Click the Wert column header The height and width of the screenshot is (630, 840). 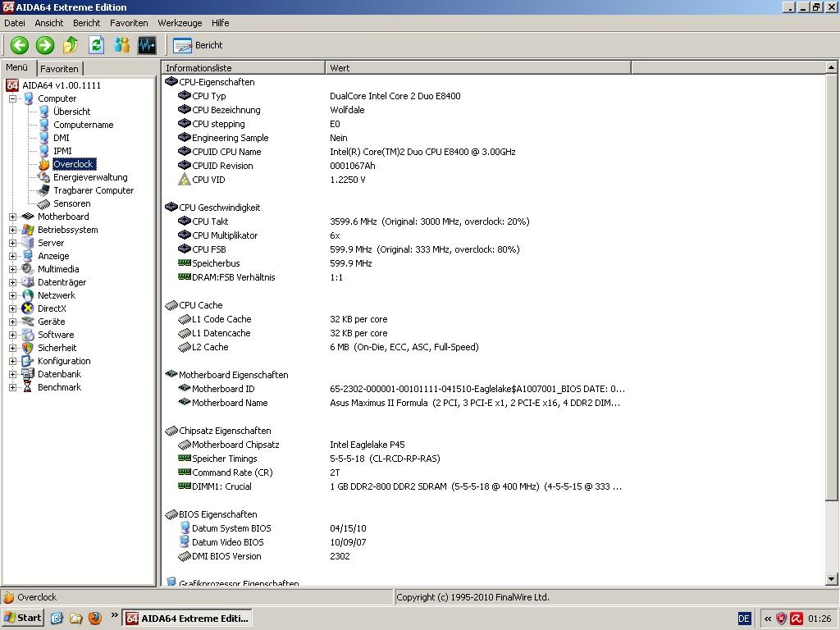(478, 68)
